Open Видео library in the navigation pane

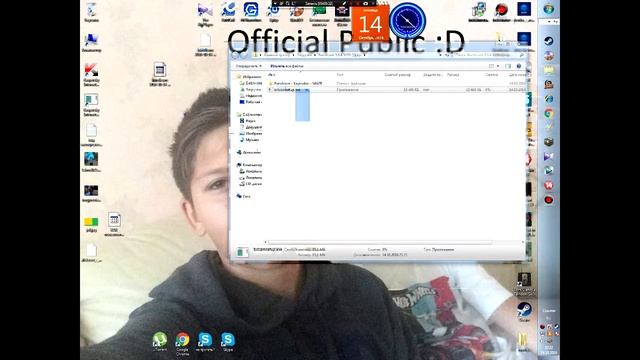click(248, 121)
